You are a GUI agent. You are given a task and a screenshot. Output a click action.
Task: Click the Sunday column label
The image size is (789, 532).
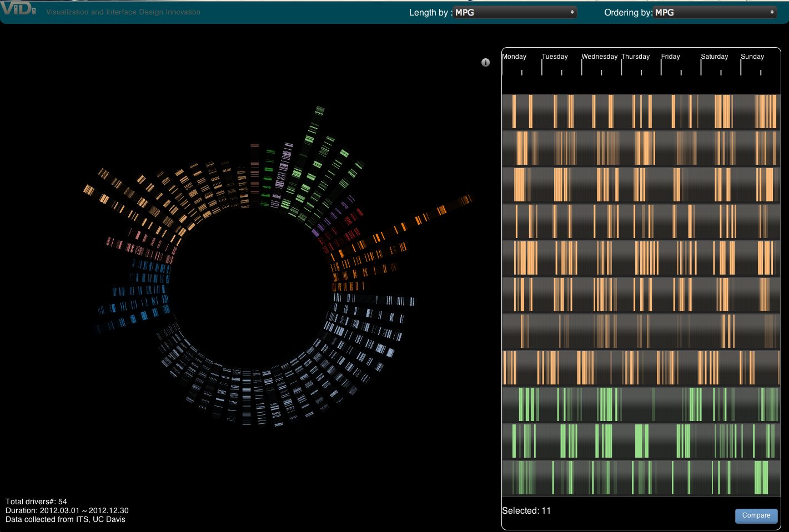click(x=752, y=57)
